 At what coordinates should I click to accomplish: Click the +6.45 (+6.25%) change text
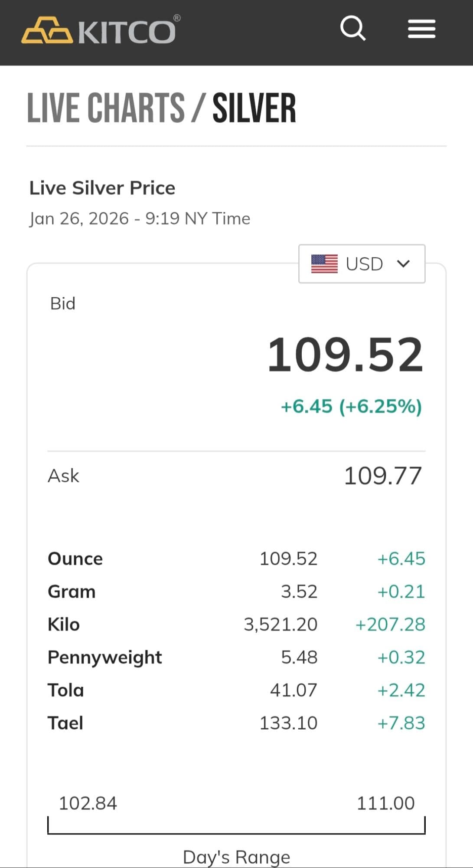click(351, 407)
